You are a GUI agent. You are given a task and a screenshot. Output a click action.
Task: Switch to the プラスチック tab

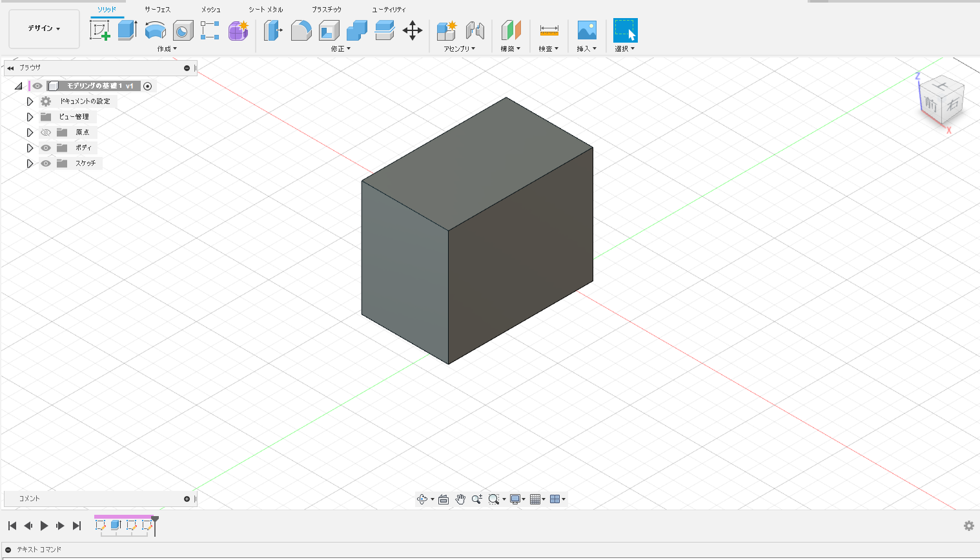pos(327,10)
